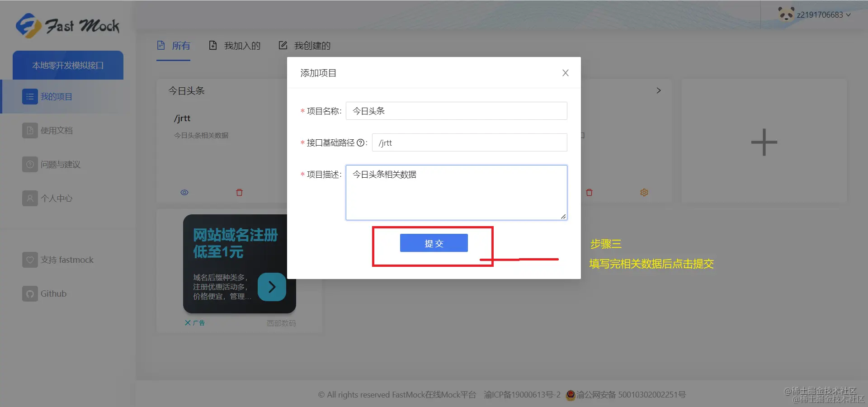The height and width of the screenshot is (407, 868).
Task: Click 支持 fastmock sidebar item
Action: [67, 260]
